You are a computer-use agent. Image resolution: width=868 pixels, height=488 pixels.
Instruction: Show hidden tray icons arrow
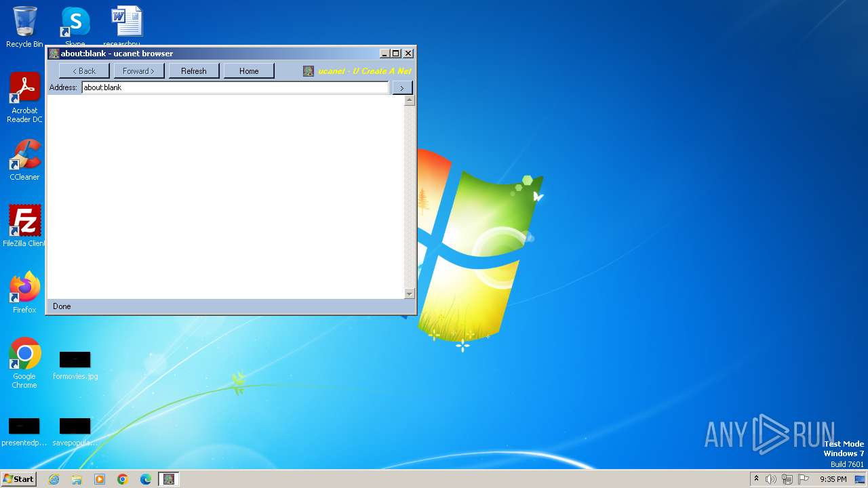(x=757, y=479)
